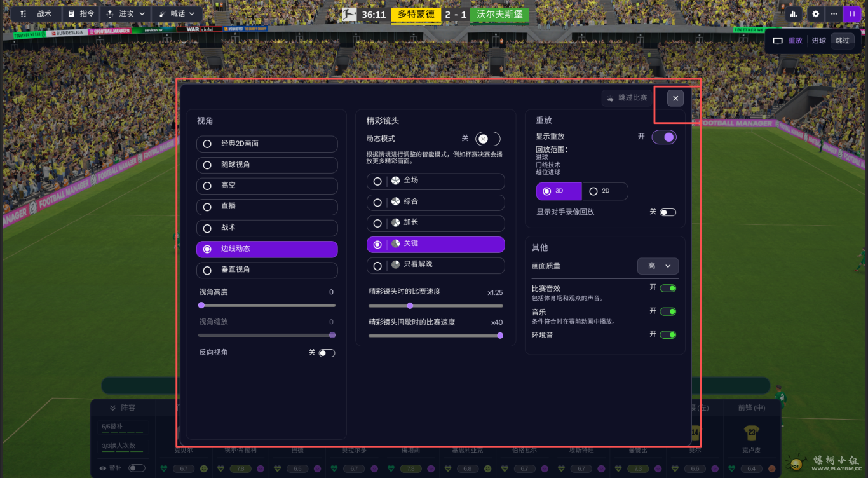Enable 显示对手录像回放 toggle
868x478 pixels.
(668, 212)
